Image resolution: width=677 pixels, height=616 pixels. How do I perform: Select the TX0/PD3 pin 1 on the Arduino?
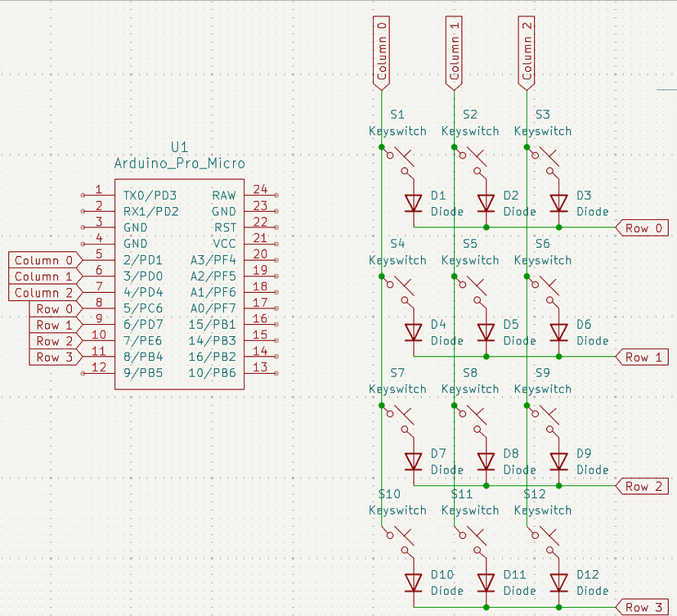point(96,196)
